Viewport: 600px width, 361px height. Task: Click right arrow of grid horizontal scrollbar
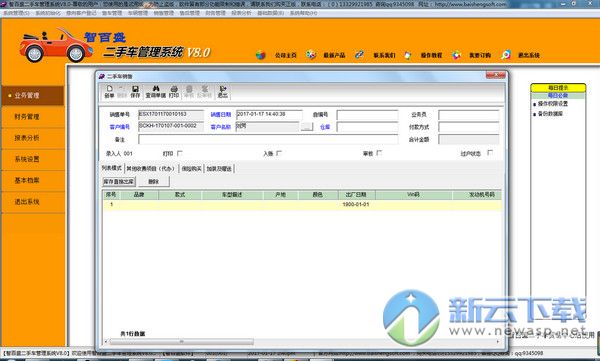click(x=498, y=341)
